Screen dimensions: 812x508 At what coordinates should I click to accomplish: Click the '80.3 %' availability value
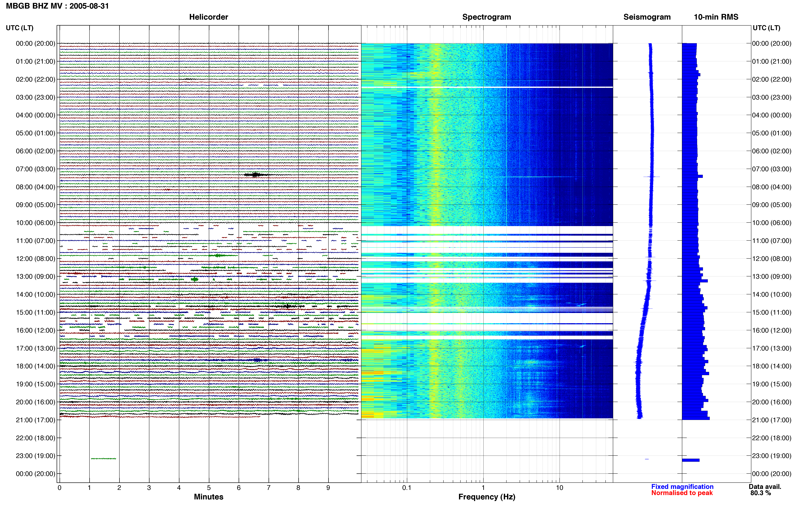point(761,493)
